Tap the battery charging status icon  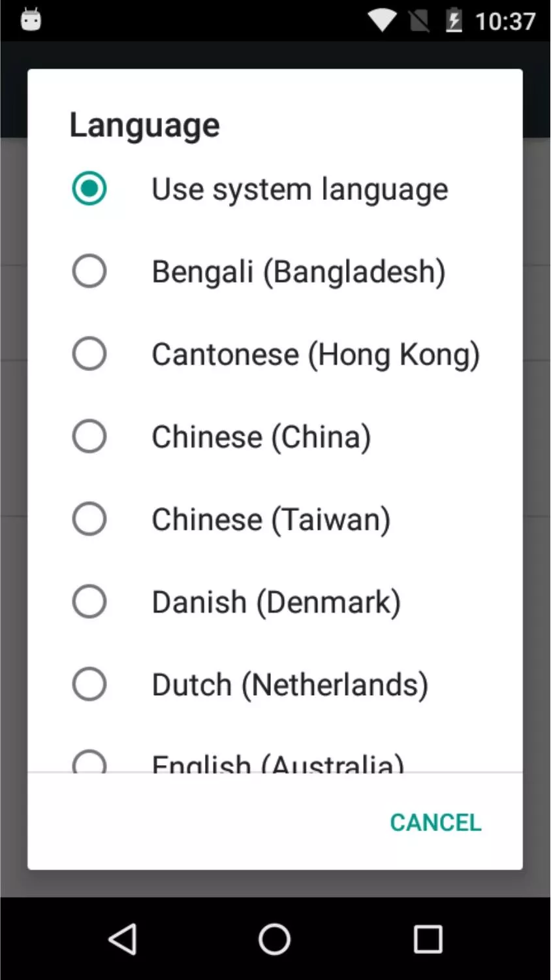pyautogui.click(x=454, y=21)
